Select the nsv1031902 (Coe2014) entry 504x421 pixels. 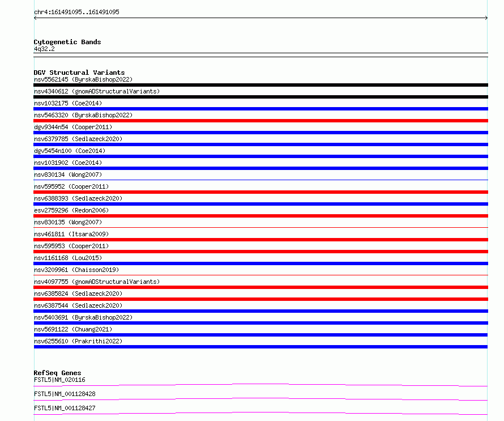pyautogui.click(x=68, y=163)
